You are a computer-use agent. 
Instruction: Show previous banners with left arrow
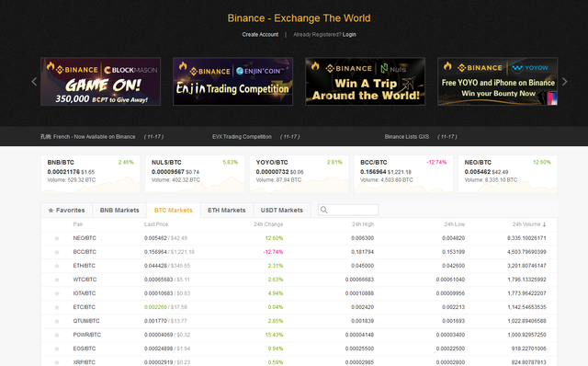point(34,82)
